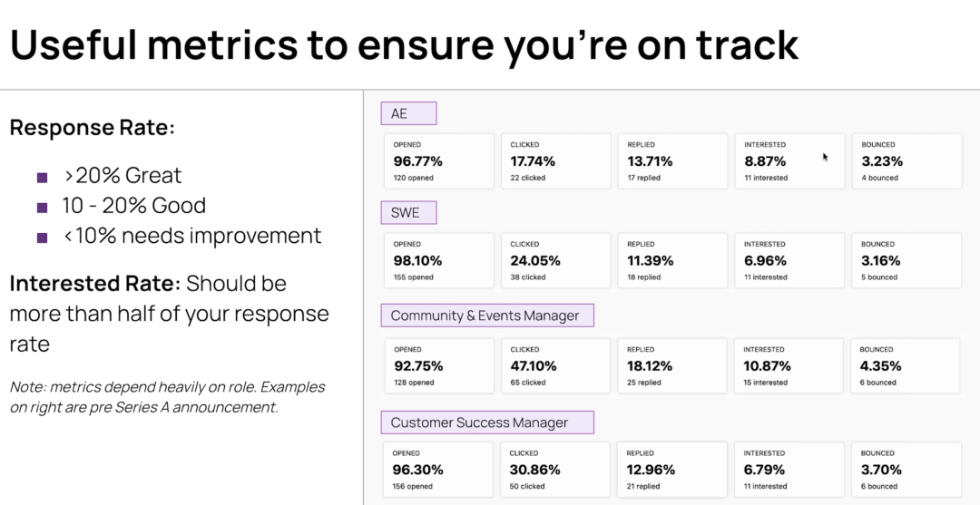Select the Customer Success Bounced 3.70% card
This screenshot has width=980, height=505.
[906, 470]
